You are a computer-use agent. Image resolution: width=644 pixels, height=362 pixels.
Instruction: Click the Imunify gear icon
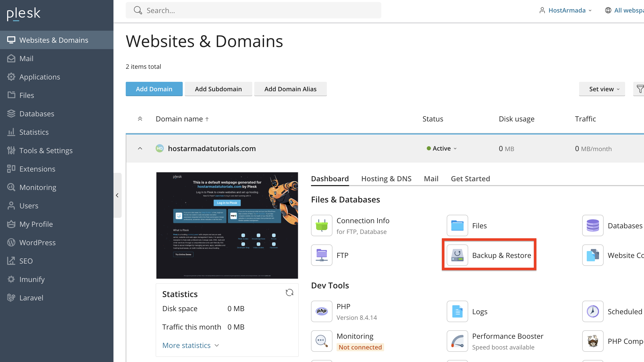(11, 279)
